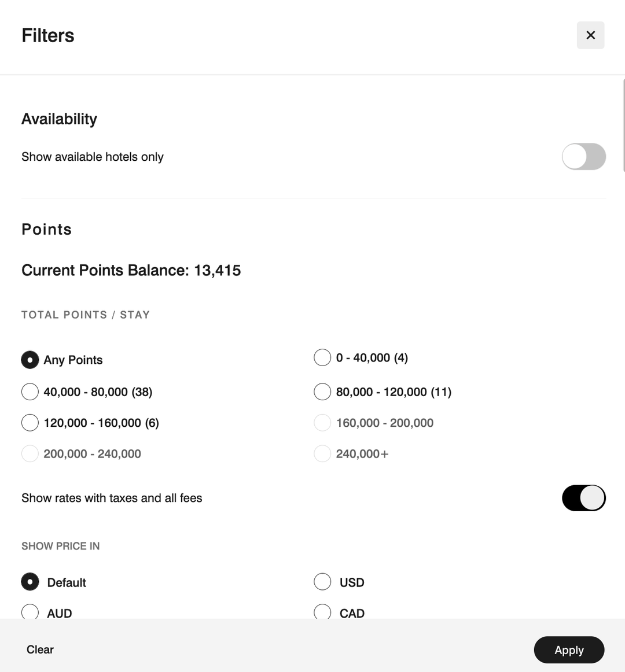Enable Show available hotels only

click(x=584, y=157)
